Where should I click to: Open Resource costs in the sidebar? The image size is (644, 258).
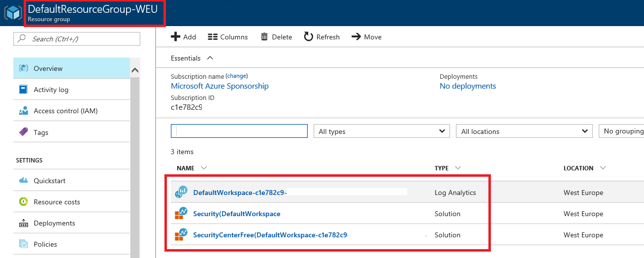click(x=71, y=202)
